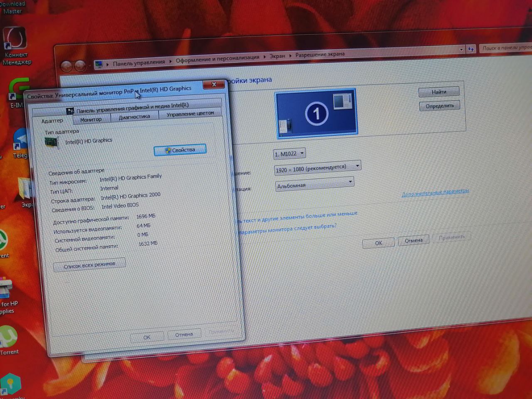
Task: Switch to the Монитор tab
Action: click(91, 120)
